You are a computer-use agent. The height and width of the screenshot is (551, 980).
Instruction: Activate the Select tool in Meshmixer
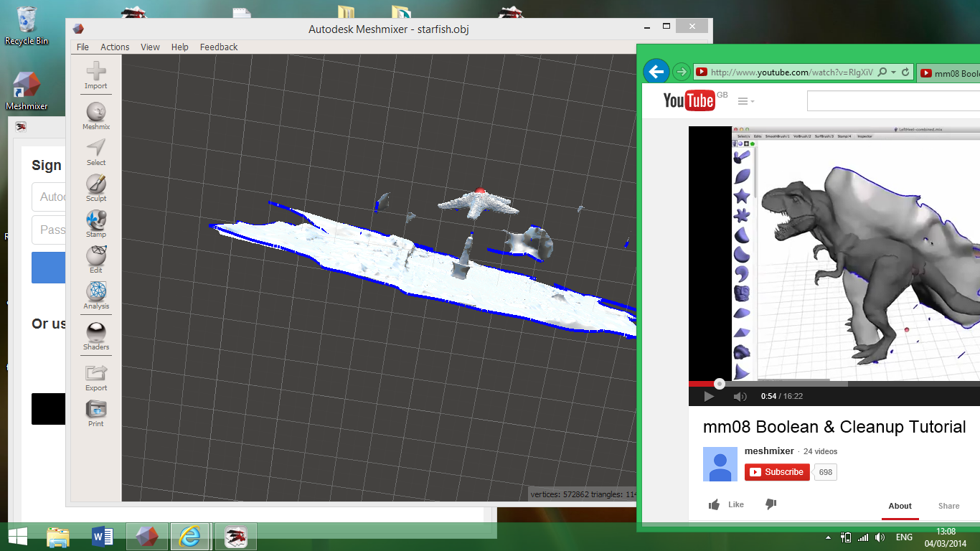[95, 152]
